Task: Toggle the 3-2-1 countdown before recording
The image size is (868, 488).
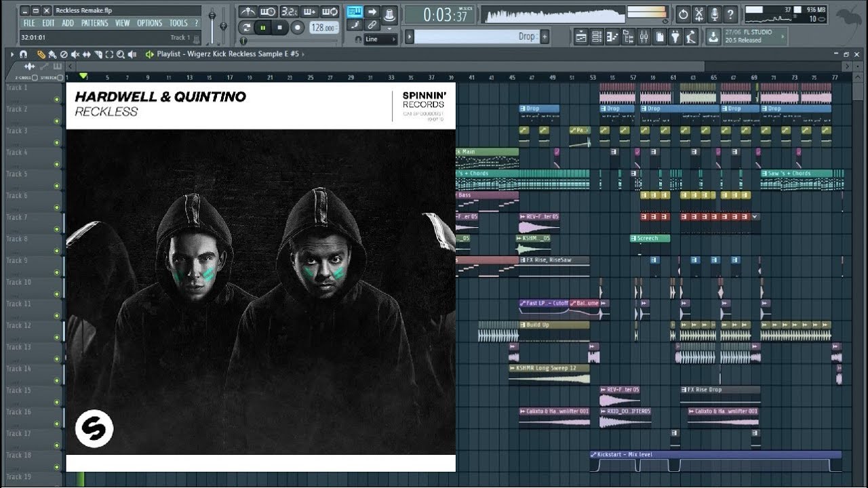Action: [x=290, y=12]
